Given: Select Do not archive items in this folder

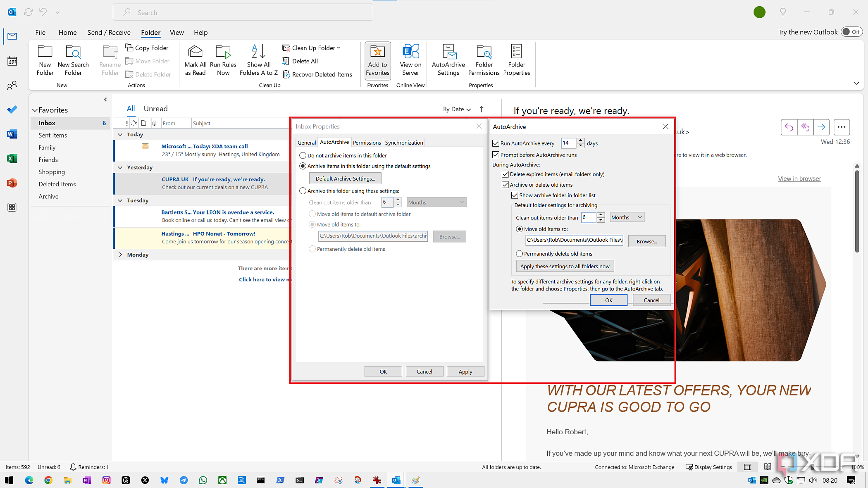Looking at the screenshot, I should [303, 155].
